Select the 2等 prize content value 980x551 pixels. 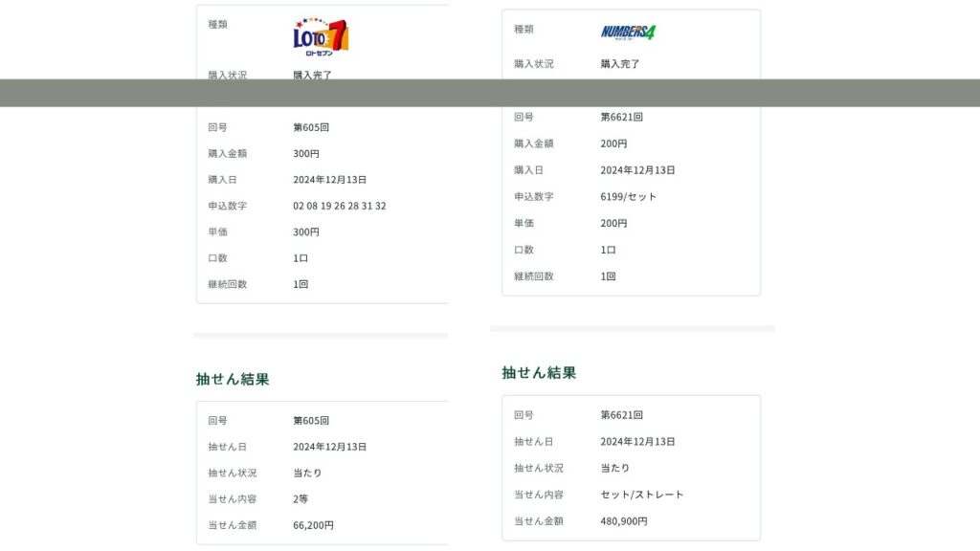coord(301,499)
